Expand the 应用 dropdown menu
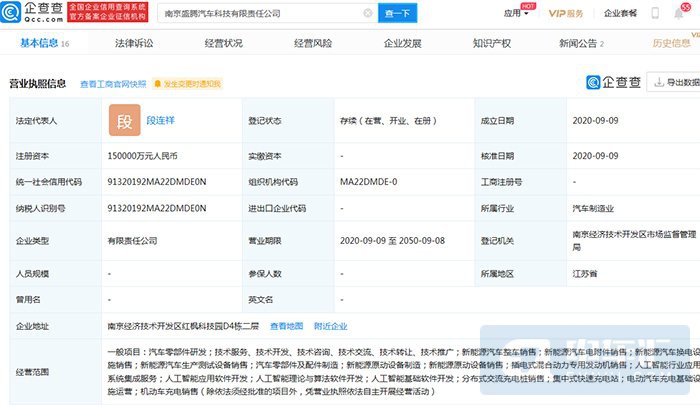 point(516,13)
